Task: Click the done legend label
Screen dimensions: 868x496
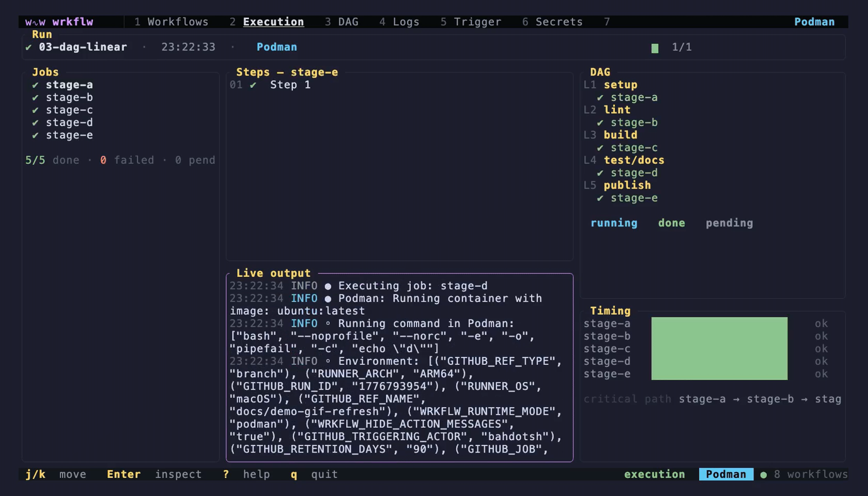Action: pyautogui.click(x=671, y=223)
